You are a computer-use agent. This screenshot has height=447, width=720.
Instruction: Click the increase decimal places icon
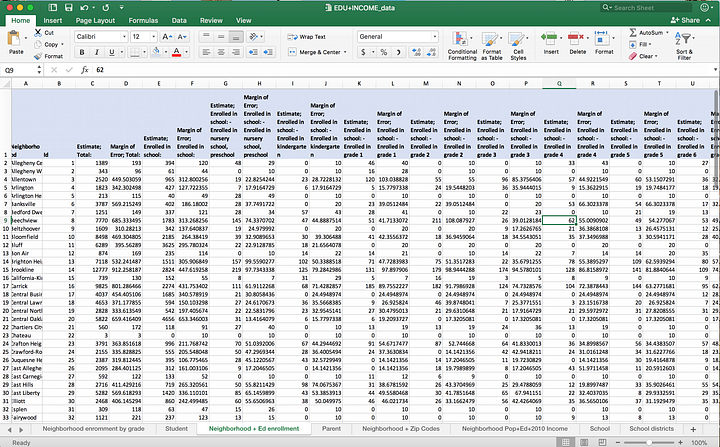pyautogui.click(x=416, y=52)
